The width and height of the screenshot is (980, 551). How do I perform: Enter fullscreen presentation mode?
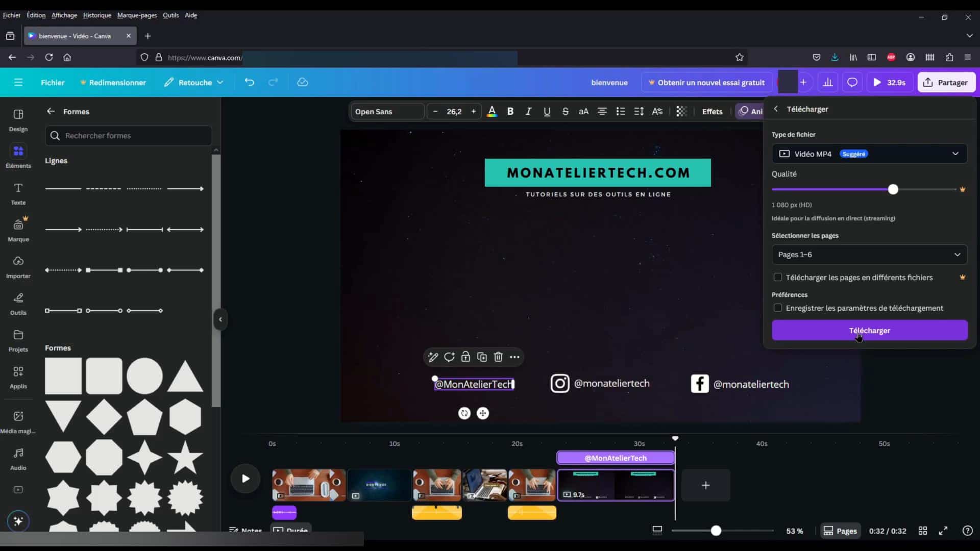tap(943, 531)
